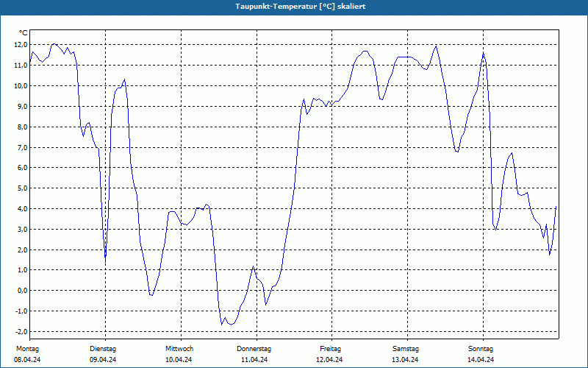The height and width of the screenshot is (368, 588).
Task: Select the 7,0 y-axis value
Action: [x=22, y=147]
